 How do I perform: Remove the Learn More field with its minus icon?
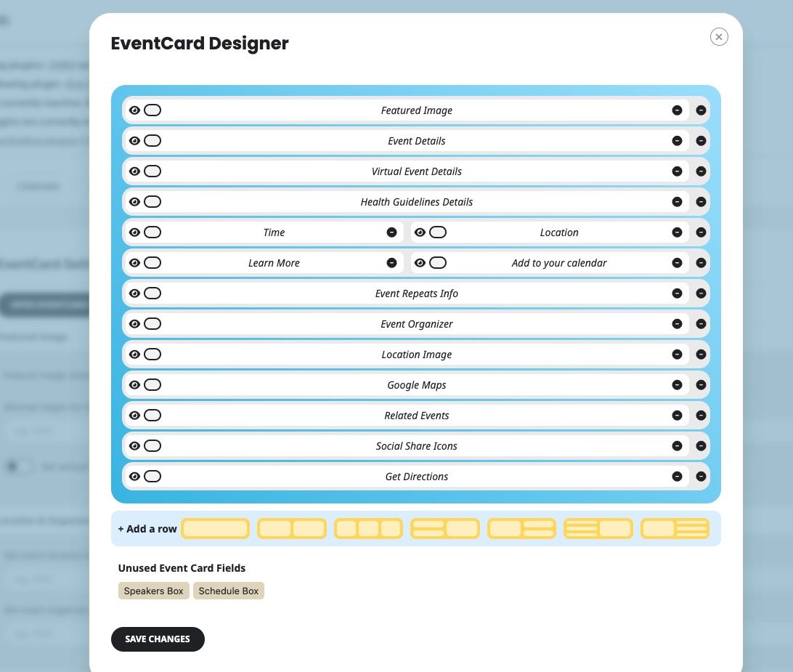tap(392, 263)
